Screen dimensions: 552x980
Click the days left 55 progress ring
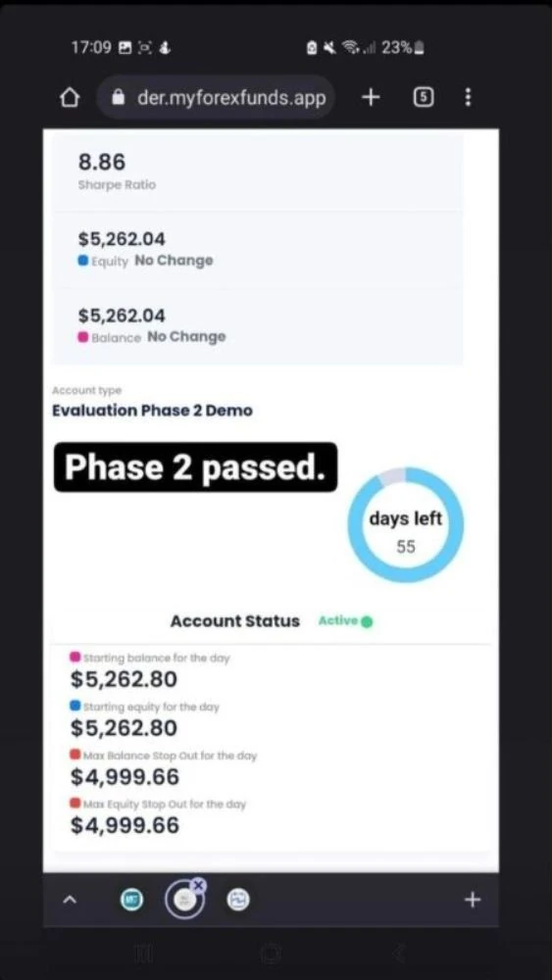point(406,525)
